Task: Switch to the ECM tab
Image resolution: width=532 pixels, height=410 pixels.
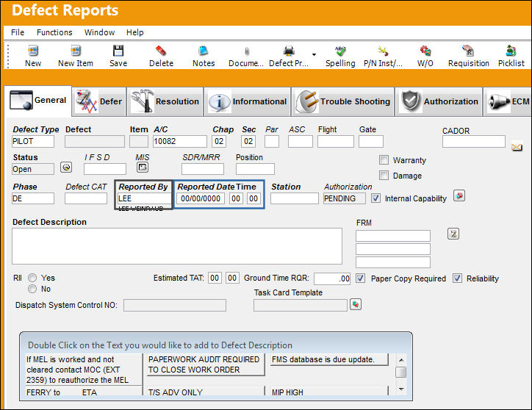Action: [508, 101]
